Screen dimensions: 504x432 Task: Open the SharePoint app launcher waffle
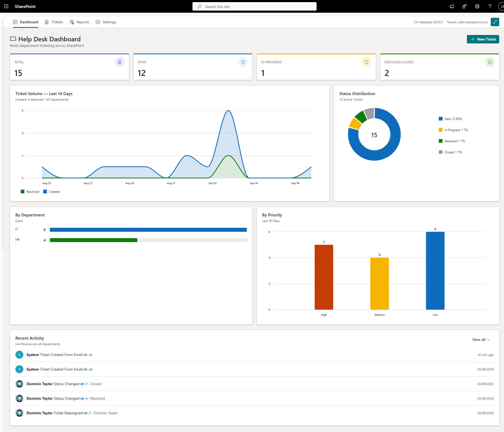[6, 6]
